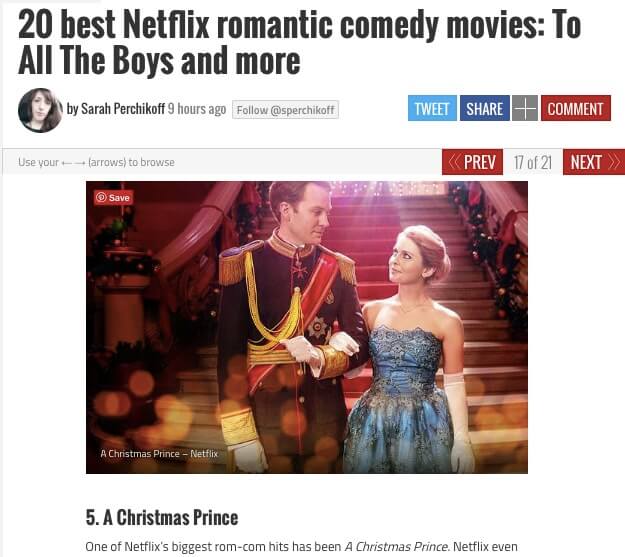Click the 17 of 21 page counter

tap(533, 162)
